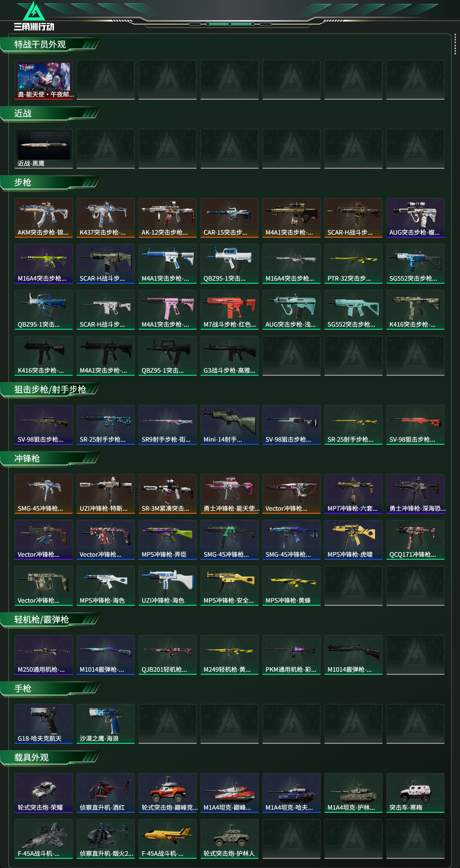Select the PKM通用机枪-彩 skin

click(x=292, y=655)
